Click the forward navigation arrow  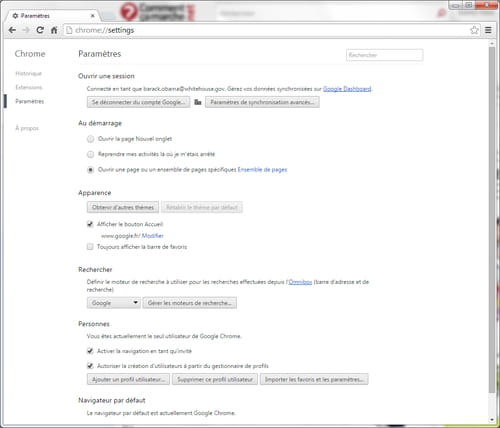pos(26,30)
